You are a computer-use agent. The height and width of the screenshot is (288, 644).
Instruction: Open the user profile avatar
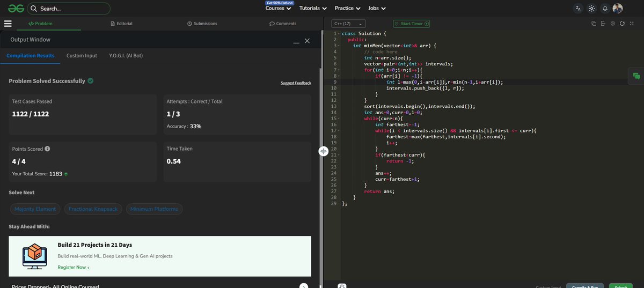point(618,9)
